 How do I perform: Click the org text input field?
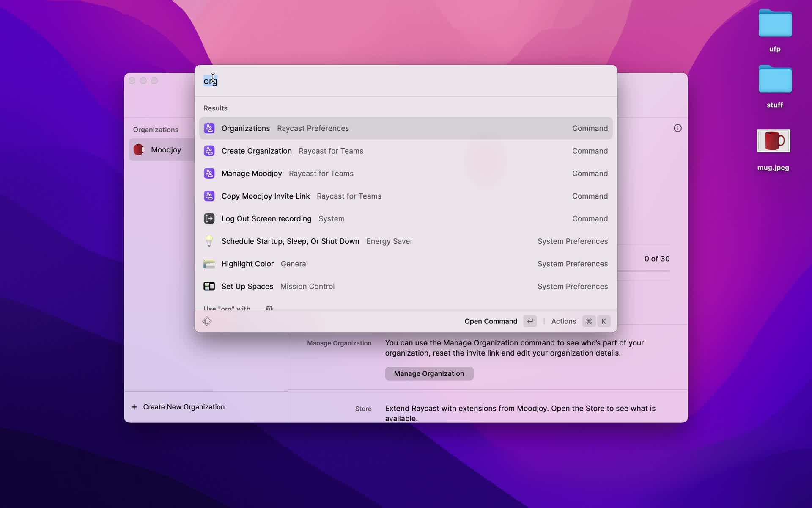pos(211,80)
